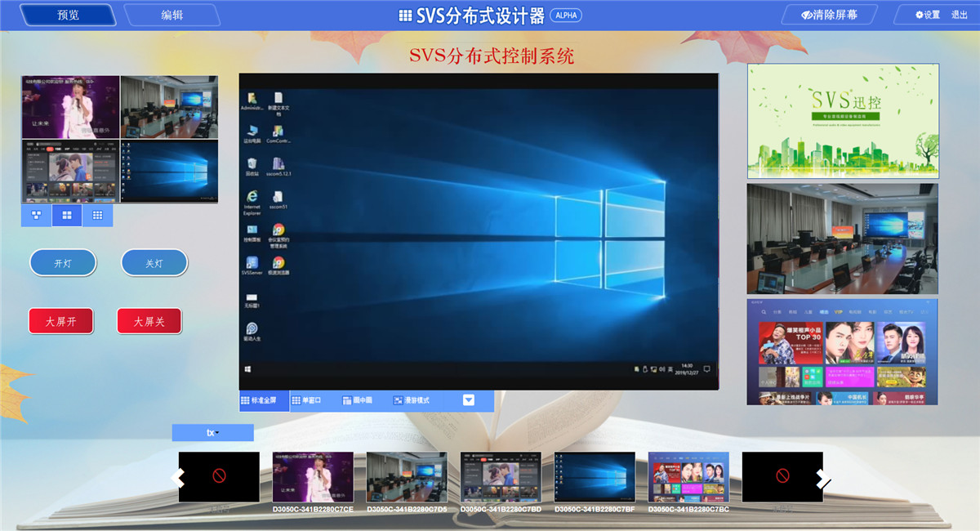
Task: Select the D3050C-341B2280C7BF Windows thumbnail
Action: point(593,476)
